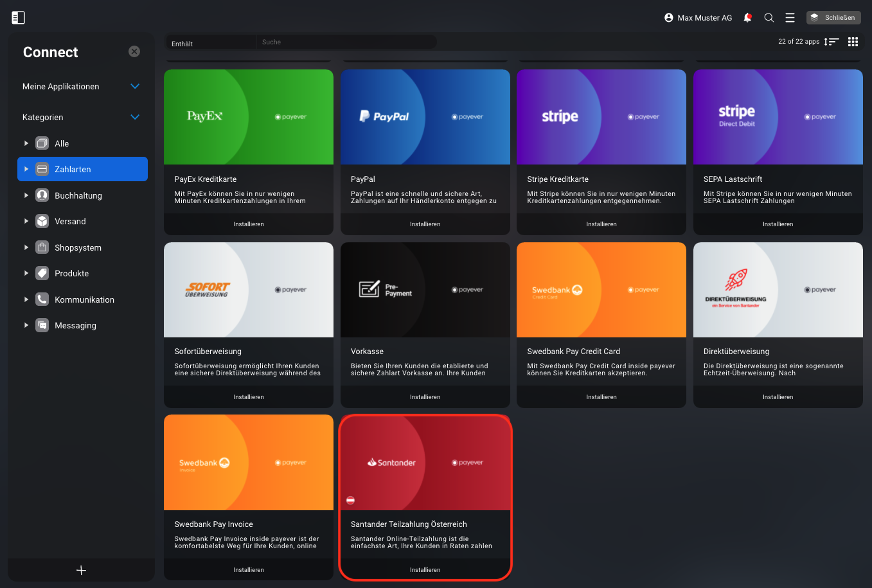Install Direktüberweisung
The height and width of the screenshot is (588, 872).
[778, 397]
